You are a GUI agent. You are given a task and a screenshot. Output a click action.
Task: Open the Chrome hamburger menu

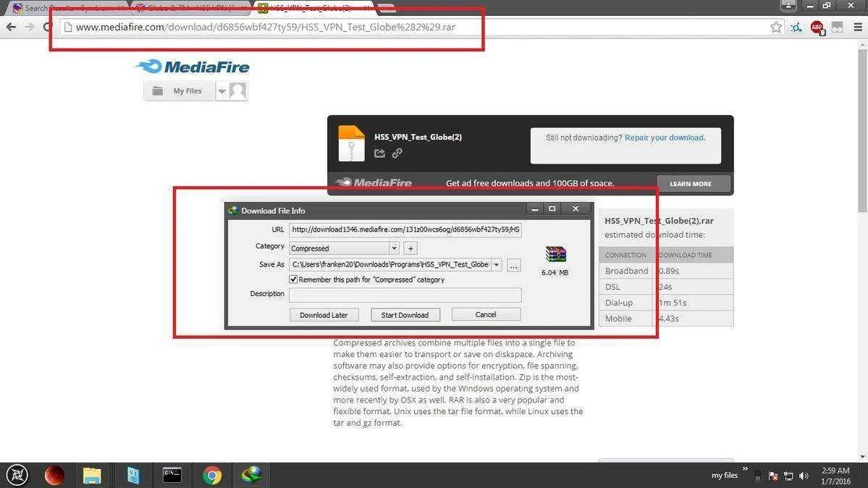(x=857, y=27)
